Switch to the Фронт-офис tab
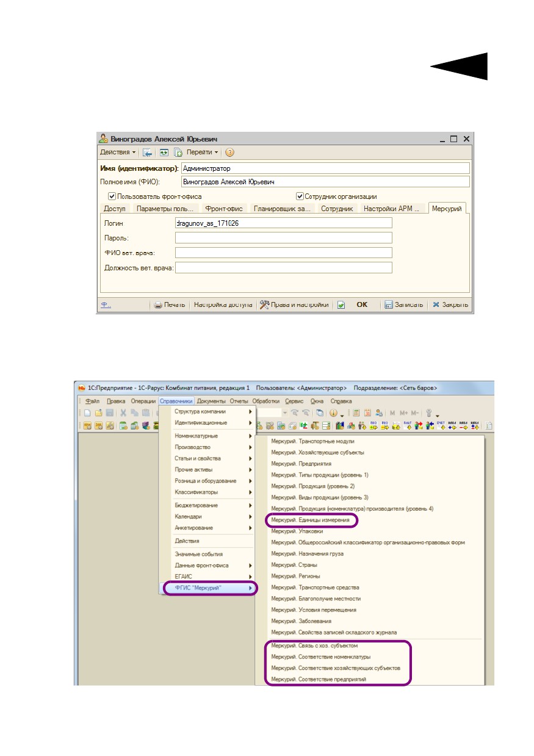The width and height of the screenshot is (534, 756). 224,209
